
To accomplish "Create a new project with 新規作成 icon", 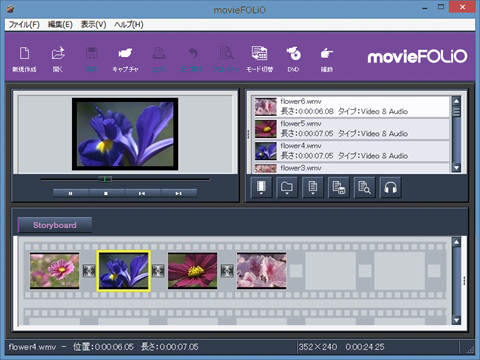I will click(x=24, y=59).
